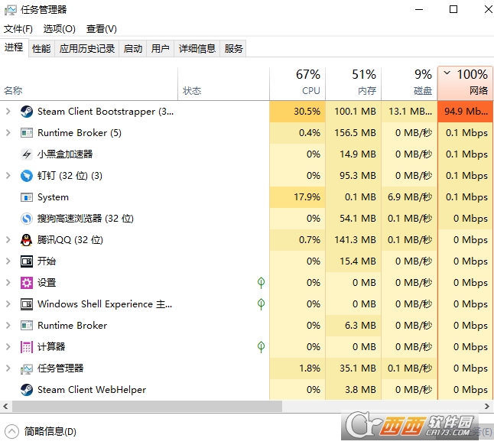Click the System process icon
The height and width of the screenshot is (448, 494).
click(x=27, y=197)
